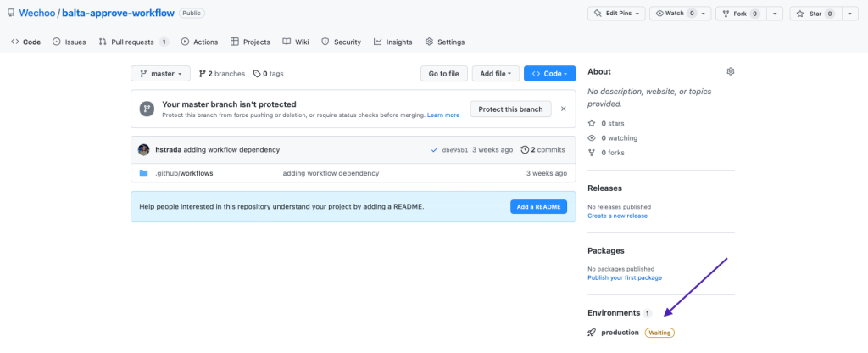Click Publish your first package link

[x=625, y=277]
